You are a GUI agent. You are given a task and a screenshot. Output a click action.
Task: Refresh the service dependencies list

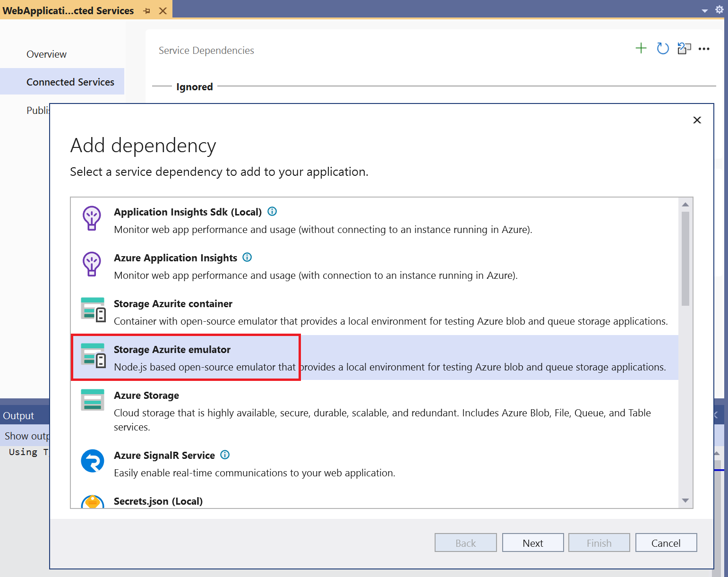click(x=663, y=48)
